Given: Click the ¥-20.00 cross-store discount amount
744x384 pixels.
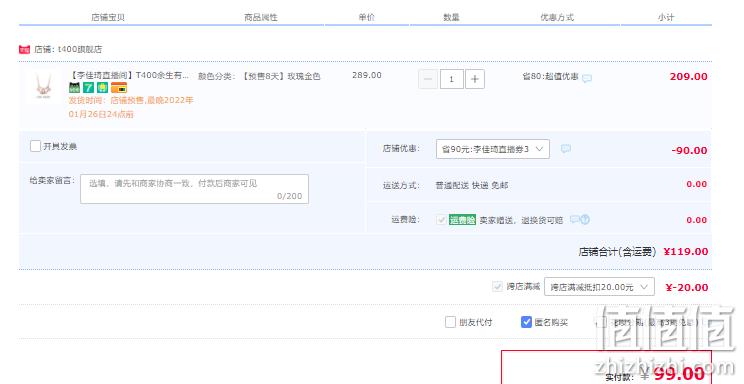Looking at the screenshot, I should 687,288.
